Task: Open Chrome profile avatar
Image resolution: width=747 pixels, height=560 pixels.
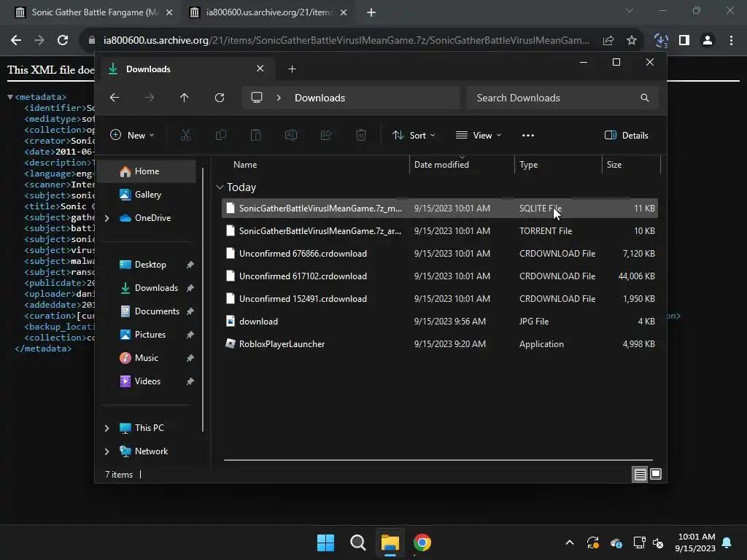Action: coord(708,41)
